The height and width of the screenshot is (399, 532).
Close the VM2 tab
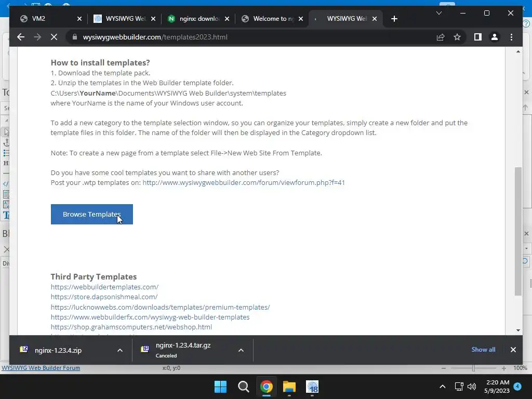pyautogui.click(x=79, y=19)
